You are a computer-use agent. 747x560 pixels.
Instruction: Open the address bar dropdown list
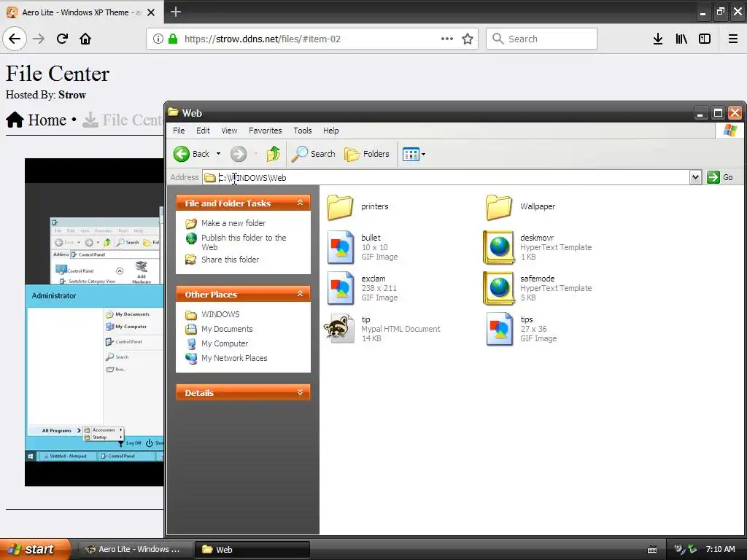point(695,177)
